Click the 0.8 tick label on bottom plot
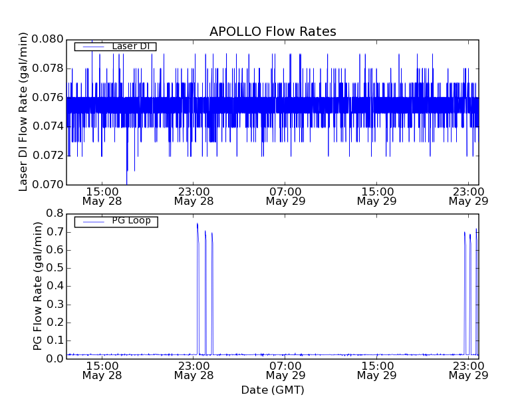Image resolution: width=532 pixels, height=399 pixels. tap(55, 213)
